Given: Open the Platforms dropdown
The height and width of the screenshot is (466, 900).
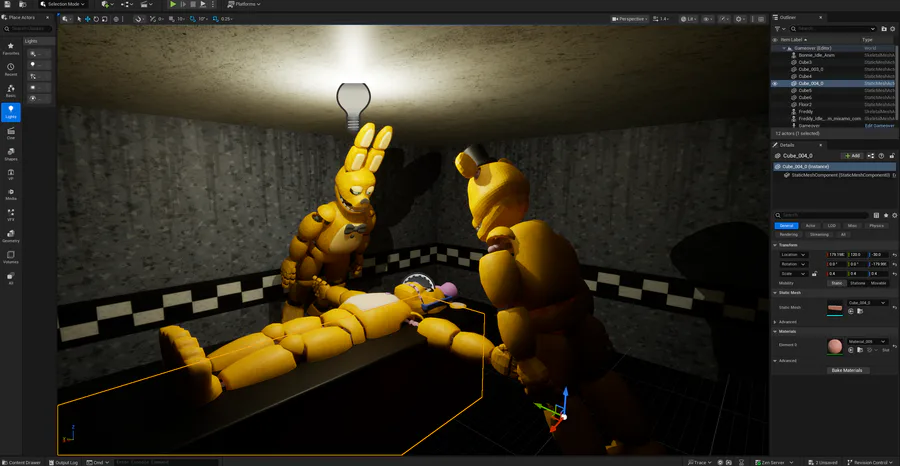Looking at the screenshot, I should tap(244, 4).
